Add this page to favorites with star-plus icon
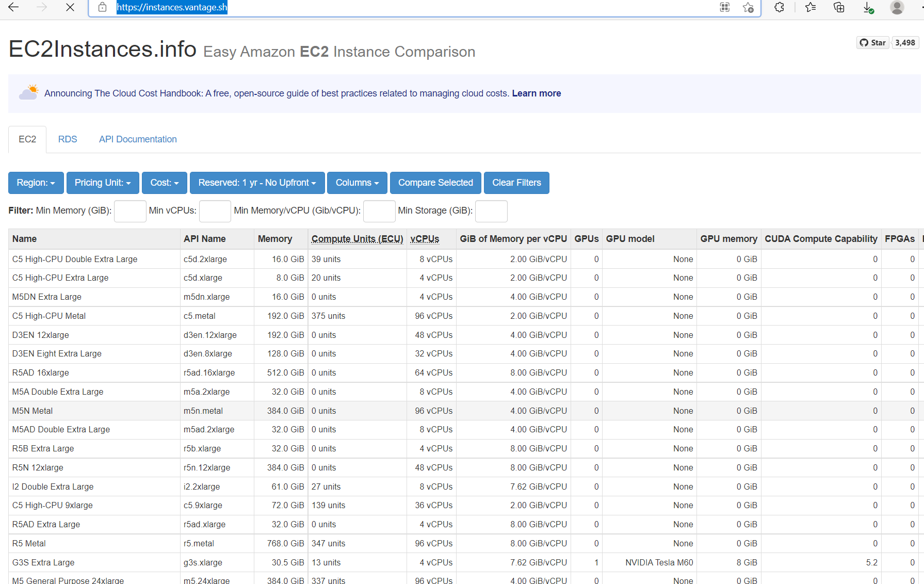The width and height of the screenshot is (924, 584). click(748, 7)
